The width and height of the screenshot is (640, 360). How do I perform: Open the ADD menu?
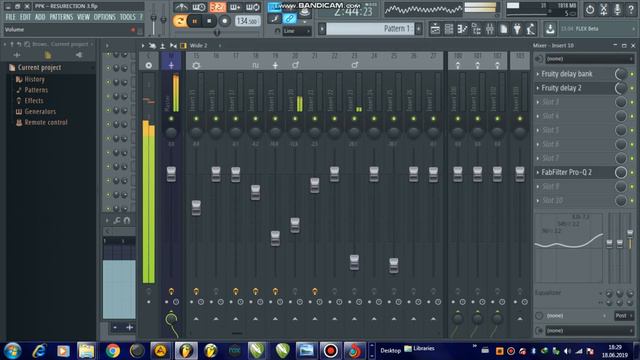pyautogui.click(x=40, y=17)
